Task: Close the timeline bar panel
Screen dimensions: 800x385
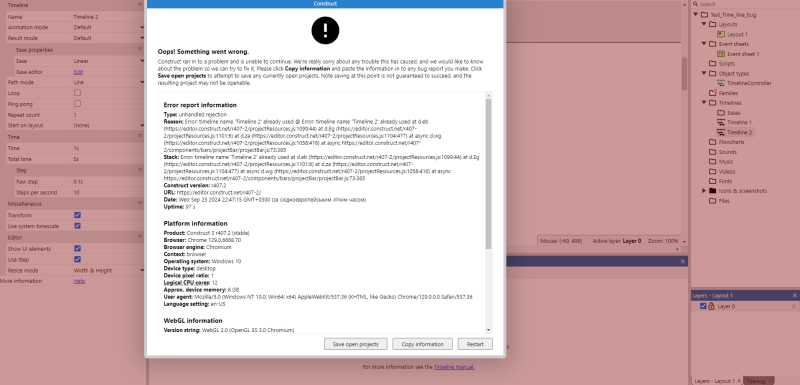Action: coord(683,261)
